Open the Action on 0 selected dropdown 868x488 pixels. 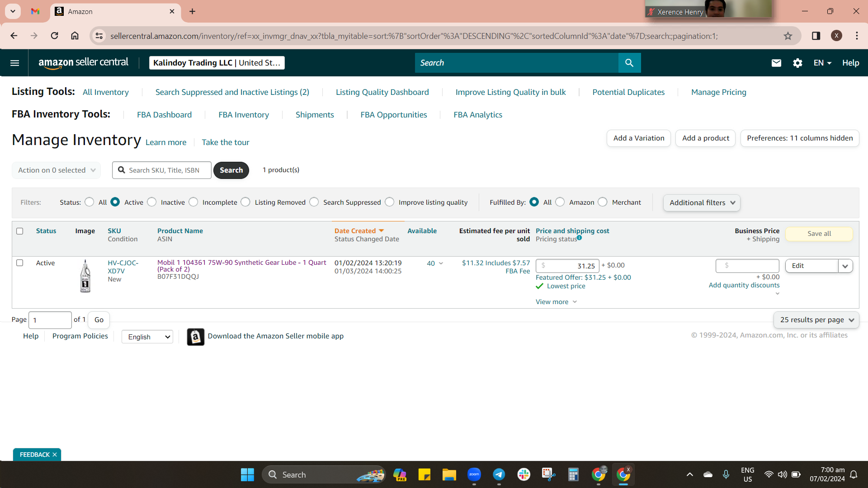click(57, 170)
